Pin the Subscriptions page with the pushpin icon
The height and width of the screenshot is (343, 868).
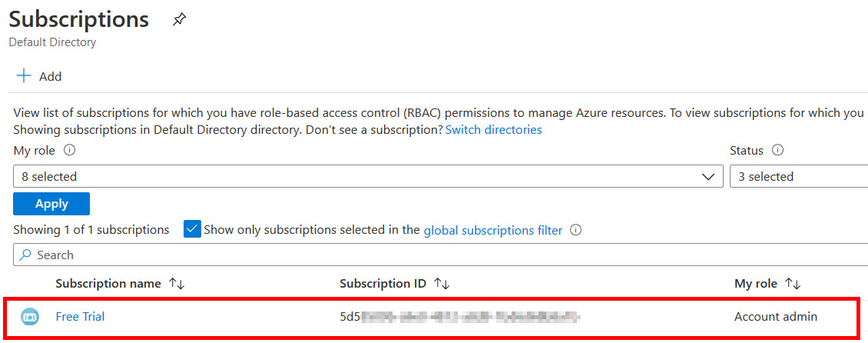click(179, 20)
